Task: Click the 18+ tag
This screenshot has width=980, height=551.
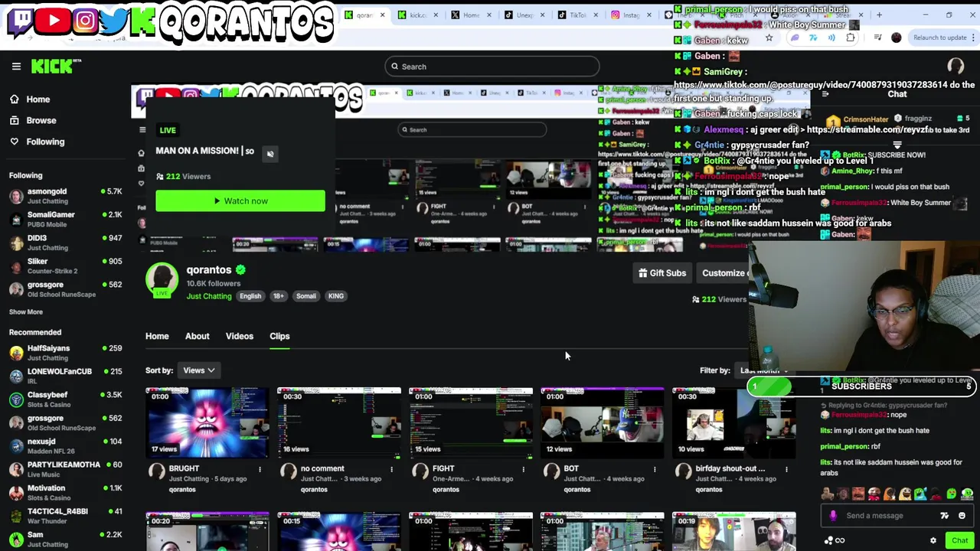Action: click(x=279, y=296)
